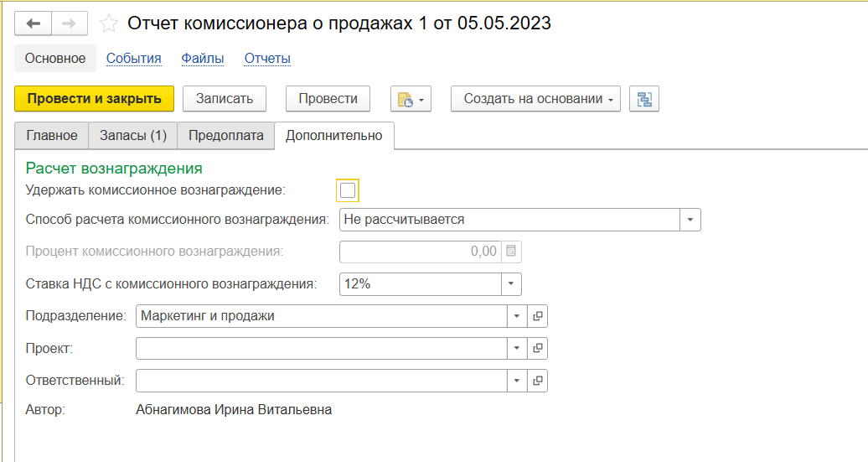Expand the Способ расчета комиссионного вознаграждения dropdown

click(x=690, y=220)
